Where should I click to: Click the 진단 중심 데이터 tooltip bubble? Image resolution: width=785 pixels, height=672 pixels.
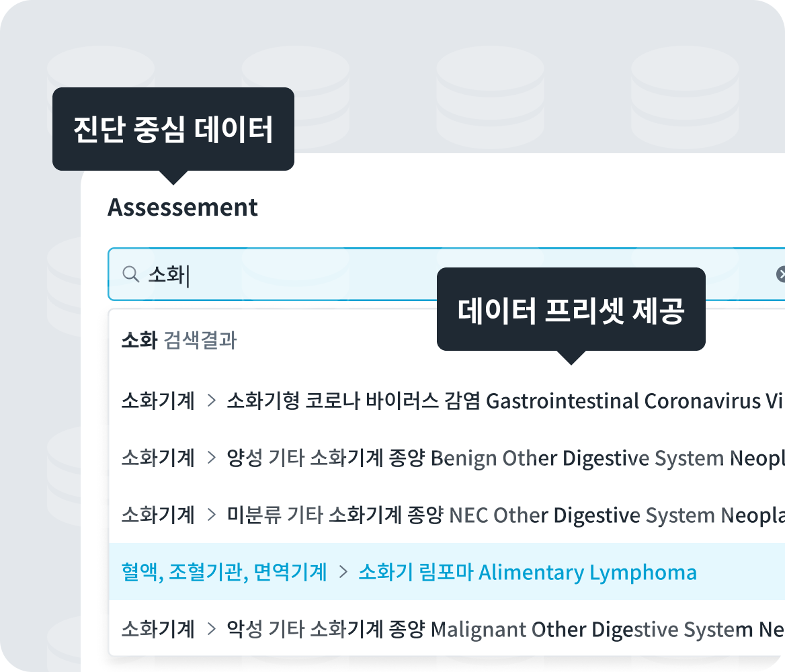click(173, 129)
